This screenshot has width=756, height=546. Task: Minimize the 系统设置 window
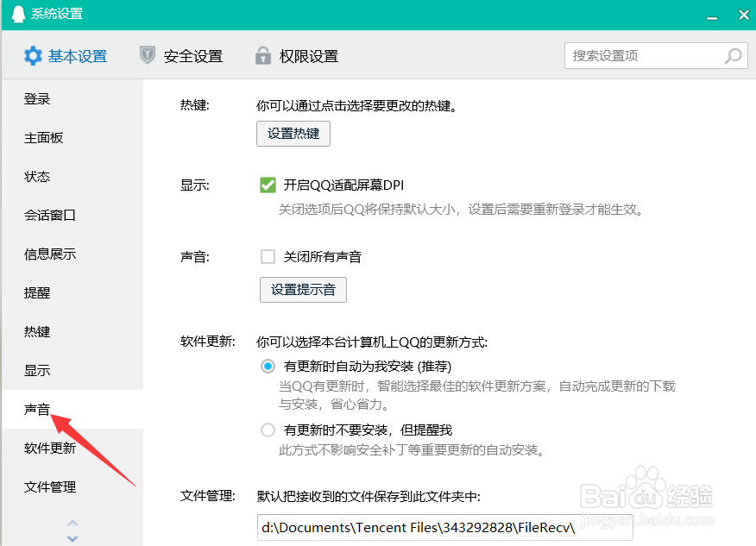pos(712,18)
